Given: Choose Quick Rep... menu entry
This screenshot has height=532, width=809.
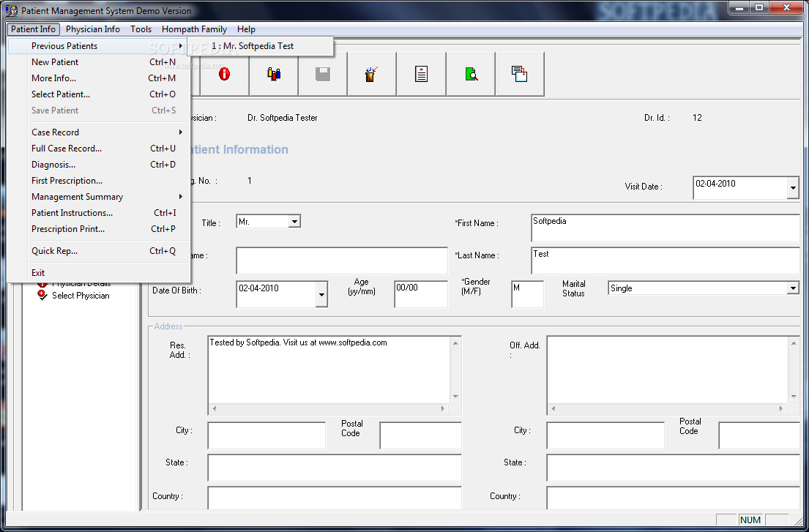Looking at the screenshot, I should pos(99,251).
